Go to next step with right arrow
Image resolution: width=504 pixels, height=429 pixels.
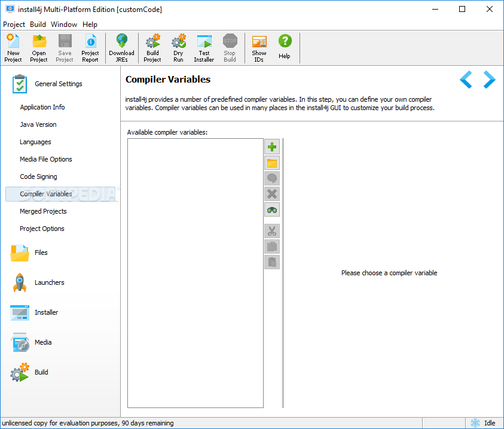[489, 80]
